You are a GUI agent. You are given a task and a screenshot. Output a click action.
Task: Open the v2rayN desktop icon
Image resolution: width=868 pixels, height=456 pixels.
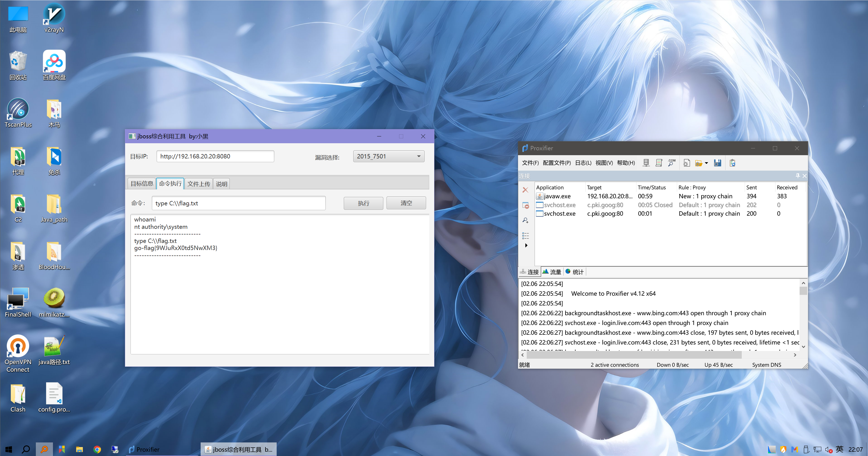[54, 18]
